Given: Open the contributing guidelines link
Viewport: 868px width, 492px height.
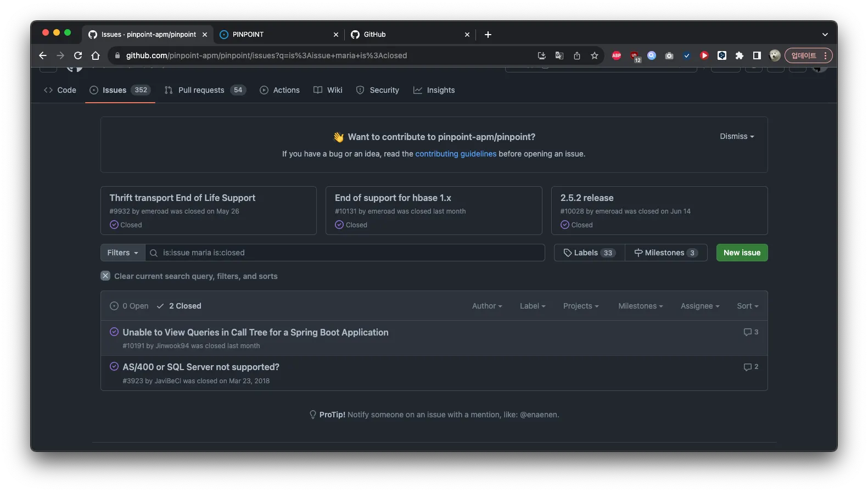Looking at the screenshot, I should [456, 154].
